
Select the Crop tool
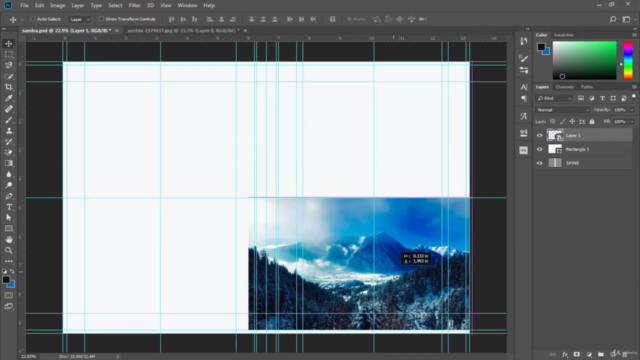(x=9, y=87)
